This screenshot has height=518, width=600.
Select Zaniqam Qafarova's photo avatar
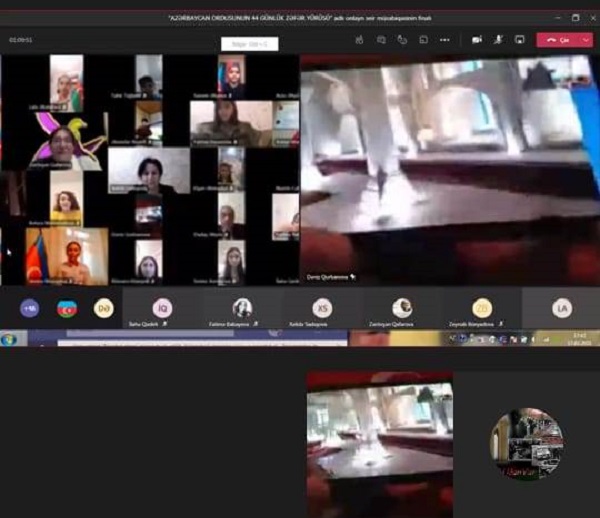[402, 308]
